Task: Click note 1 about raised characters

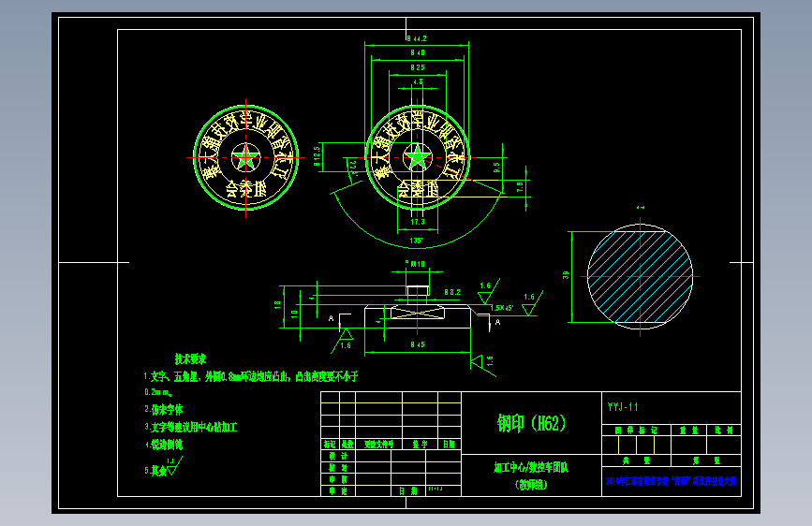Action: [x=251, y=376]
